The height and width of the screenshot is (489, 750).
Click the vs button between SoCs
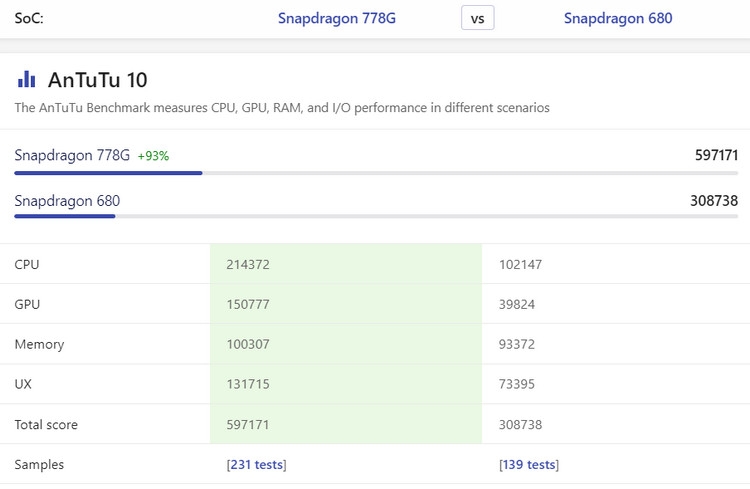click(x=477, y=18)
